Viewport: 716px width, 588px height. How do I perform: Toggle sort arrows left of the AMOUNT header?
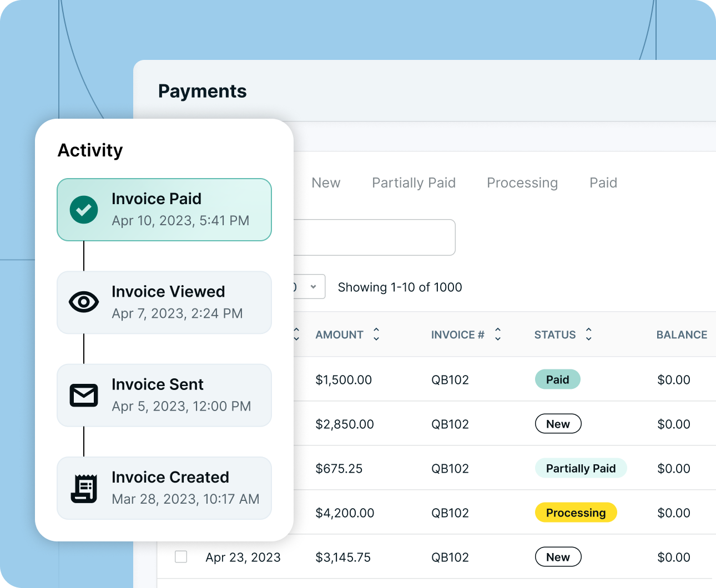click(296, 334)
